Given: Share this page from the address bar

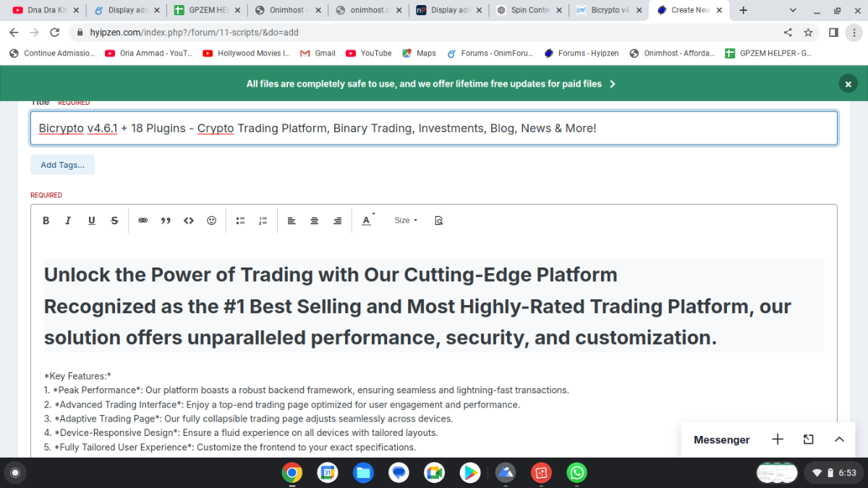Looking at the screenshot, I should pyautogui.click(x=788, y=33).
